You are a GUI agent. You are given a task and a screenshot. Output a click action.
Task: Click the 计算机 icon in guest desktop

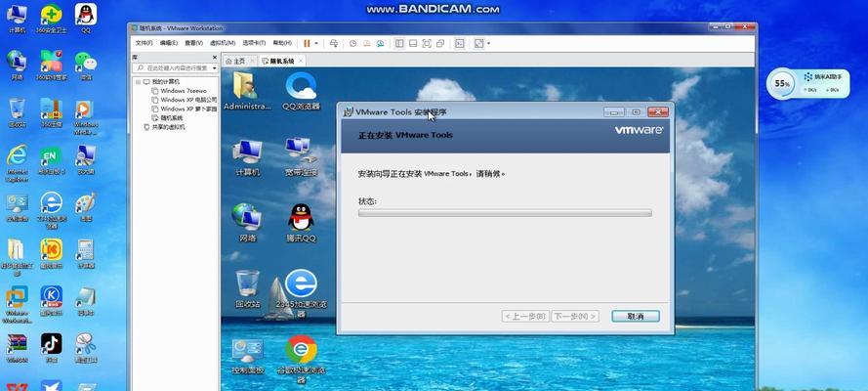tap(247, 157)
